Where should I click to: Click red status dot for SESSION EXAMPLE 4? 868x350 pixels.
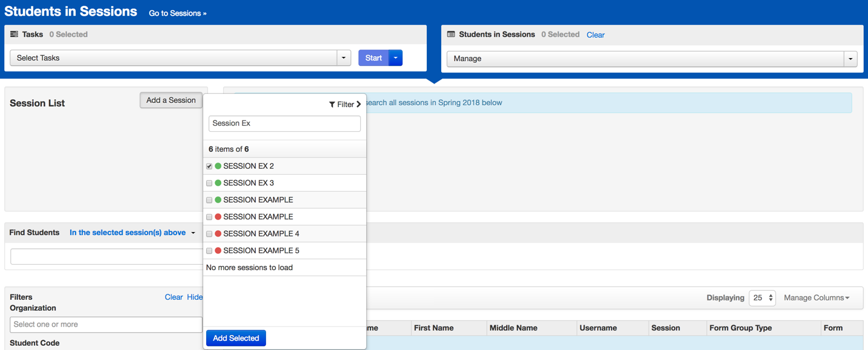218,234
